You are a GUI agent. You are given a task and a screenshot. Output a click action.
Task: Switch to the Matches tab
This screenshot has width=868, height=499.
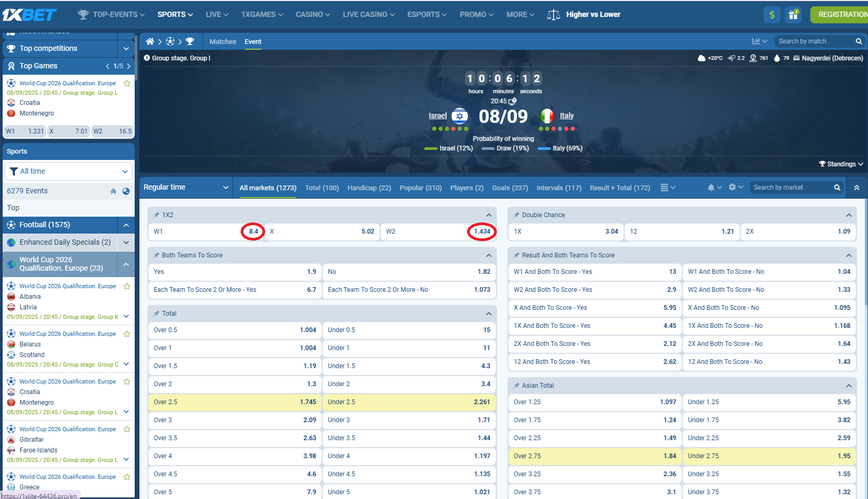223,42
